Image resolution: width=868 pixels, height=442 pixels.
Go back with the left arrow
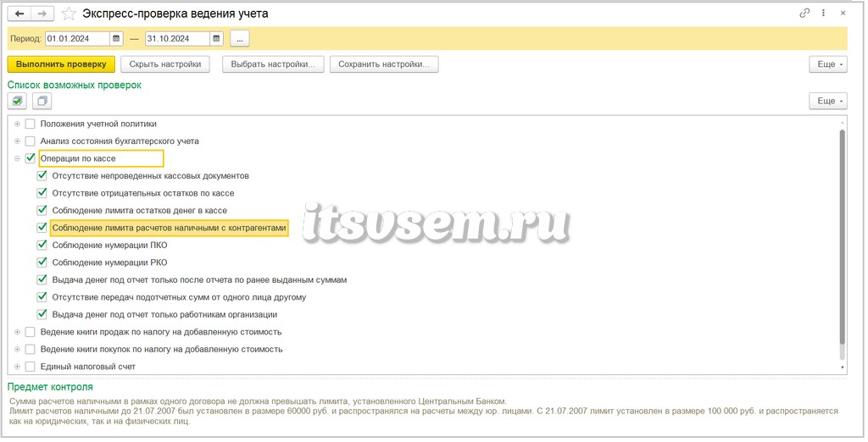pos(19,14)
